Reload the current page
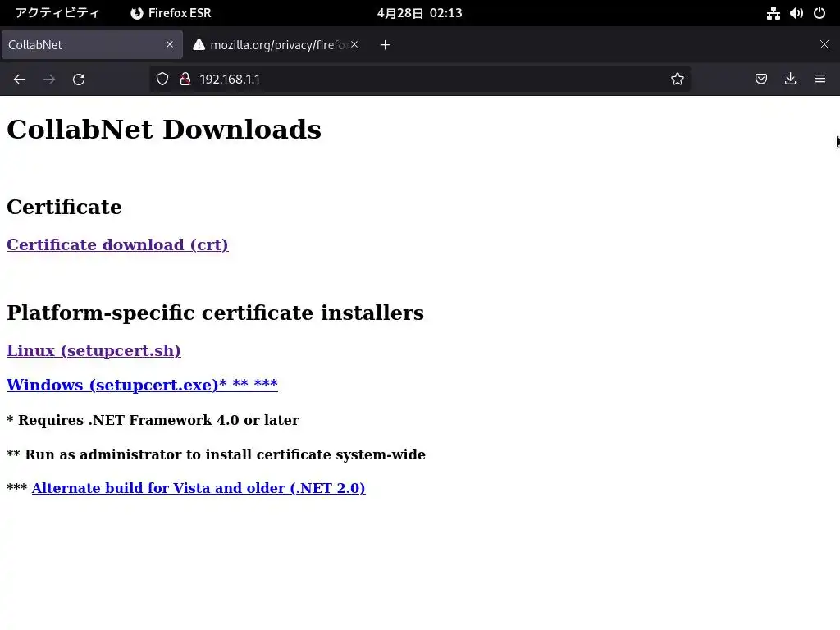The width and height of the screenshot is (840, 630). [79, 80]
